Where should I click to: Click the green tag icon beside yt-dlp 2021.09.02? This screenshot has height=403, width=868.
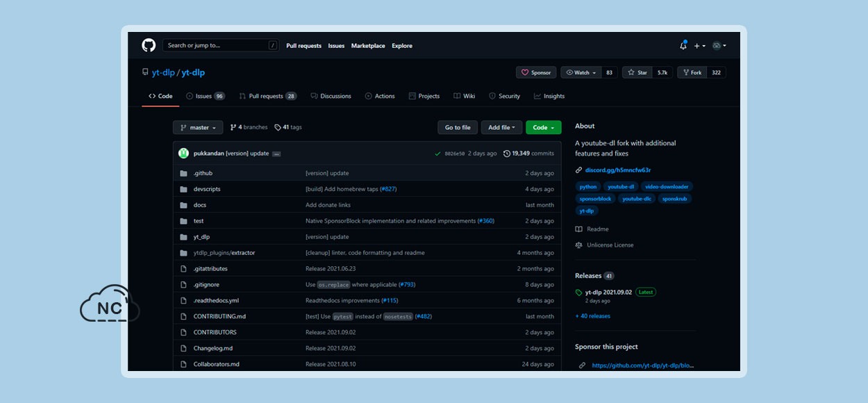click(579, 293)
